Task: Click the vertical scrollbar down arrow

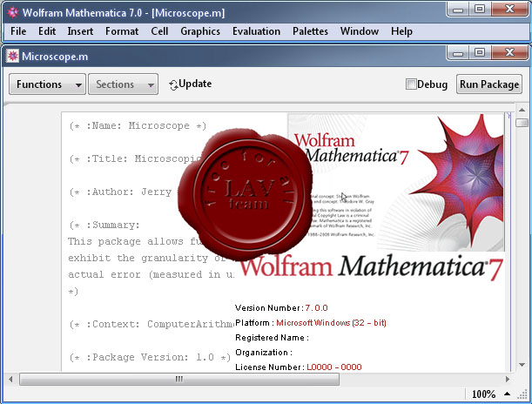Action: (x=522, y=365)
